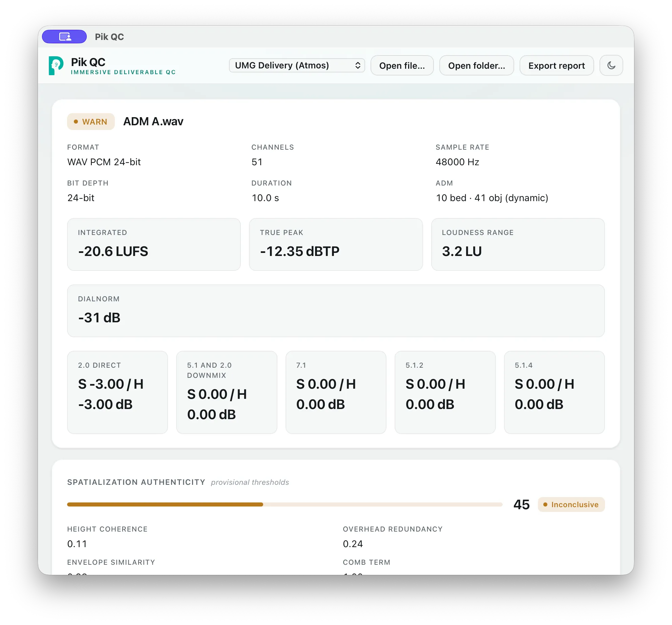The width and height of the screenshot is (672, 625).
Task: Click the spatialization authenticity progress bar
Action: pos(285,504)
